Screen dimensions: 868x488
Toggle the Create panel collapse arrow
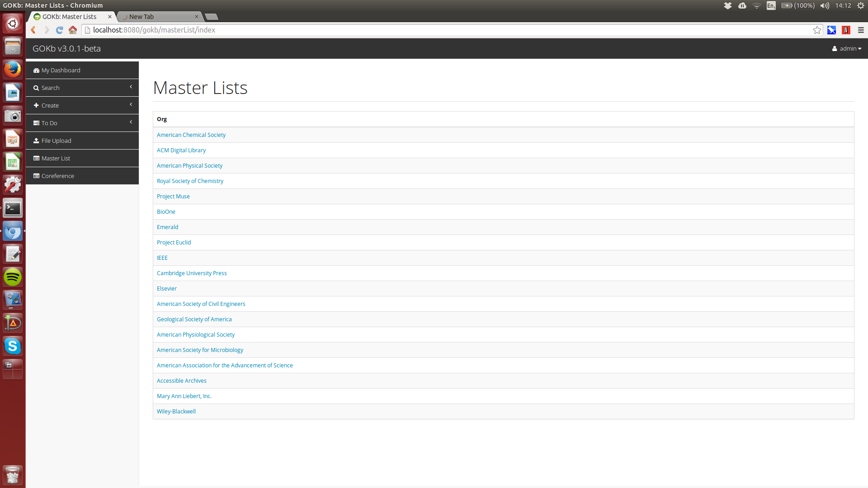(x=132, y=104)
